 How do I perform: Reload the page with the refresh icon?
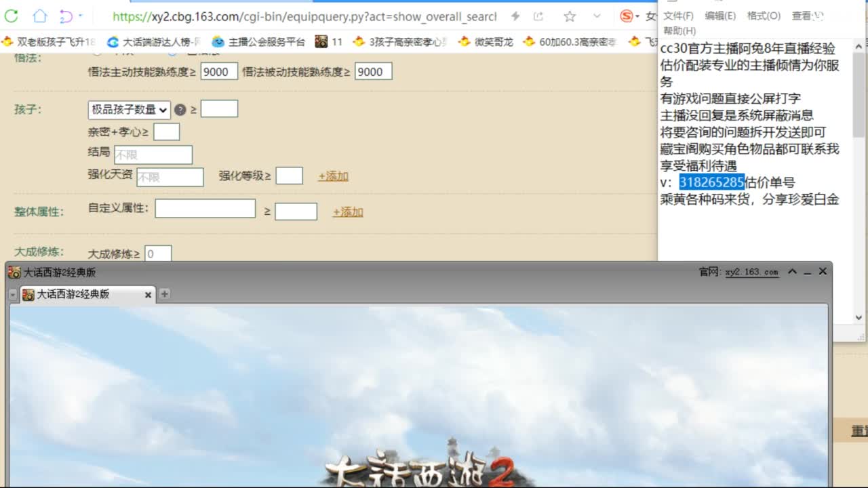(x=12, y=16)
